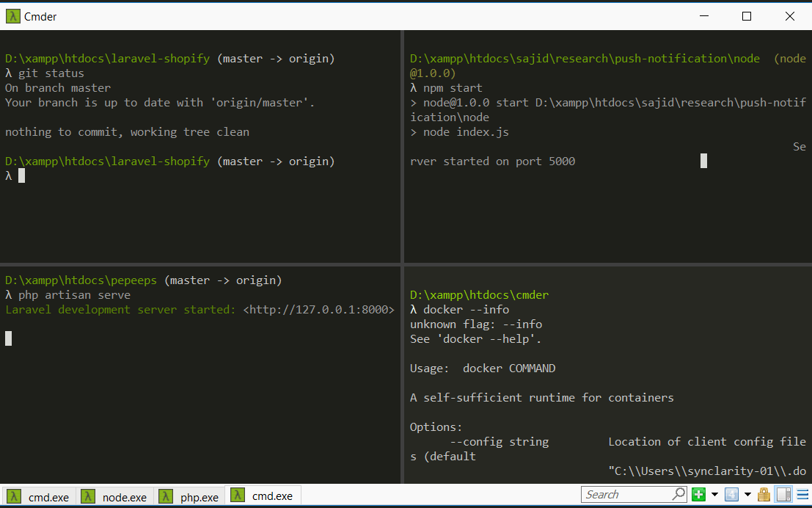Click D:\xampp\htdocs\cmder path prompt
This screenshot has height=508, width=812.
pos(479,295)
